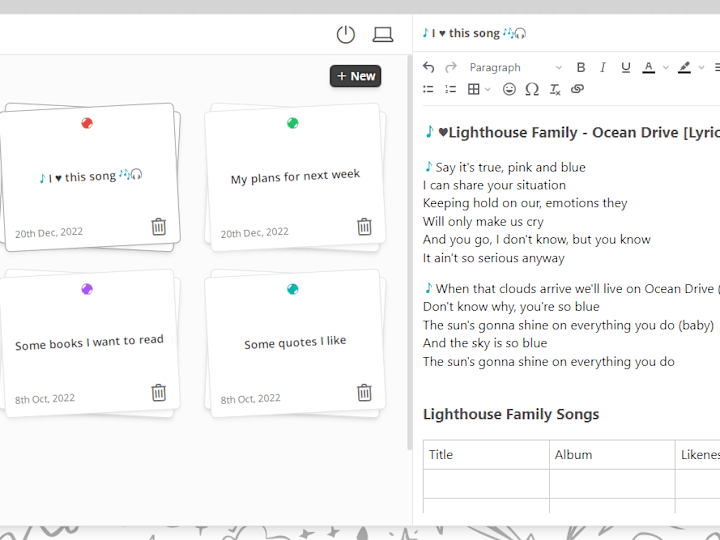Click the teal pin on the quotes note
720x540 pixels.
point(292,289)
